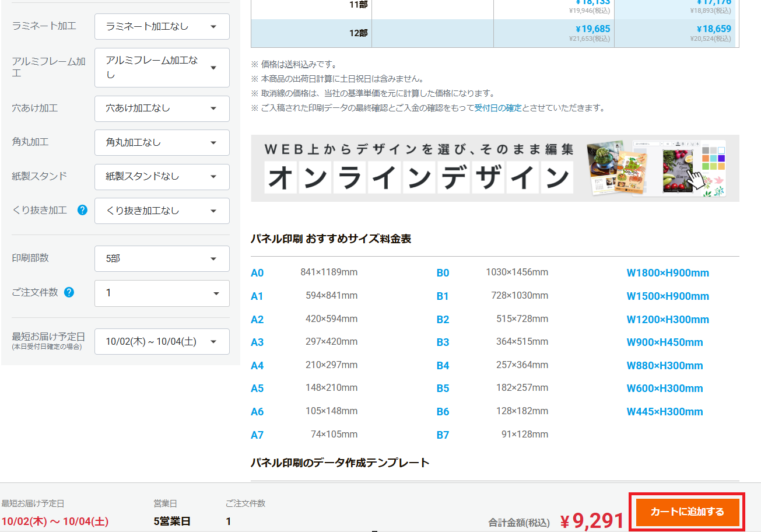This screenshot has height=532, width=761.
Task: Expand the 紙製スタンド dropdown
Action: 162,177
